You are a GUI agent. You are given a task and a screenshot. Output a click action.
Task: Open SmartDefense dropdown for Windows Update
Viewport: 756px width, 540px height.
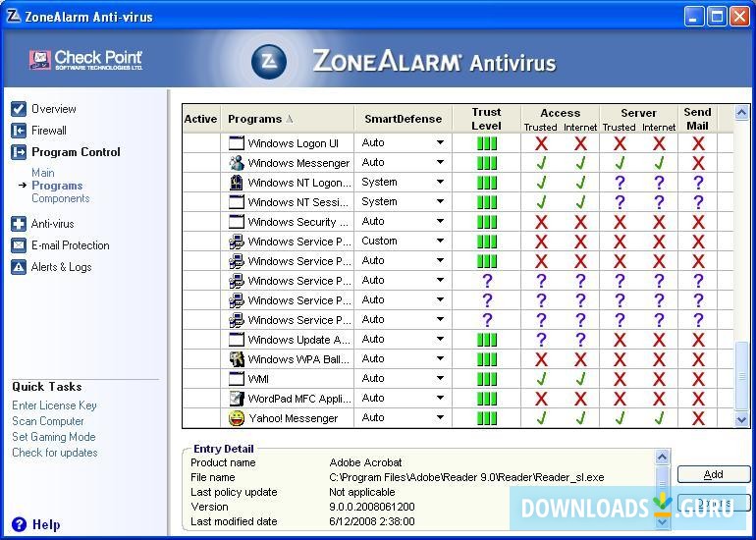[440, 339]
